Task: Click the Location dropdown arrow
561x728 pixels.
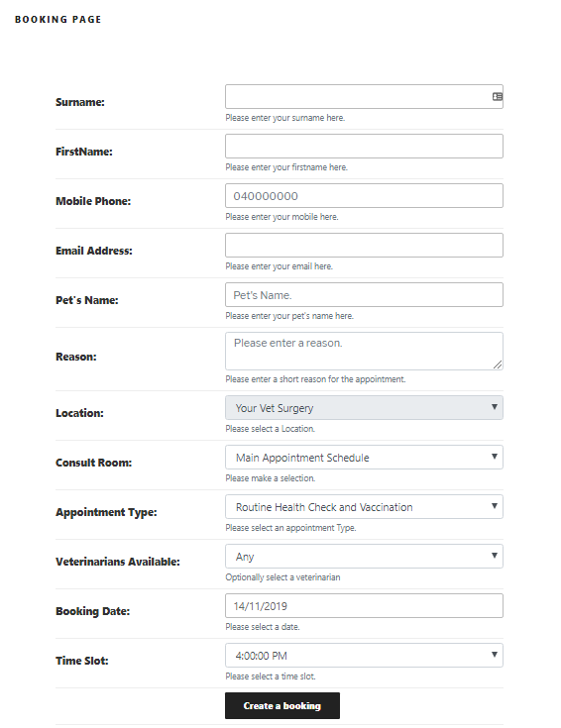Action: click(495, 407)
